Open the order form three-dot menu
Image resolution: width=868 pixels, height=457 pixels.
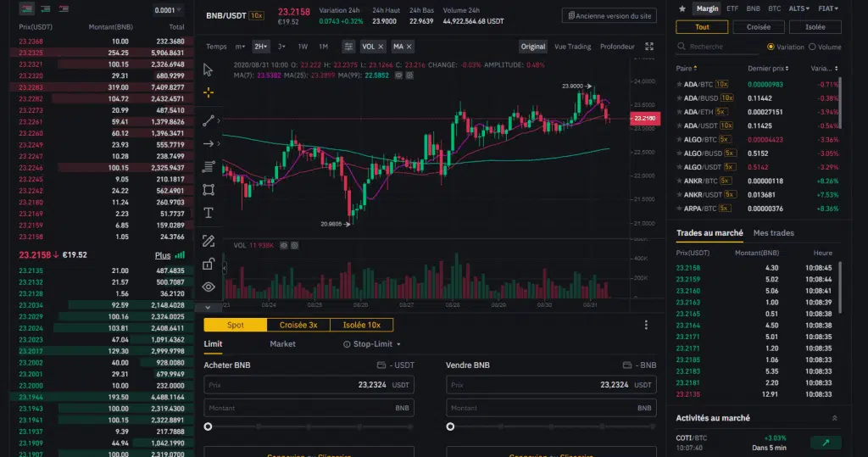[x=646, y=326]
